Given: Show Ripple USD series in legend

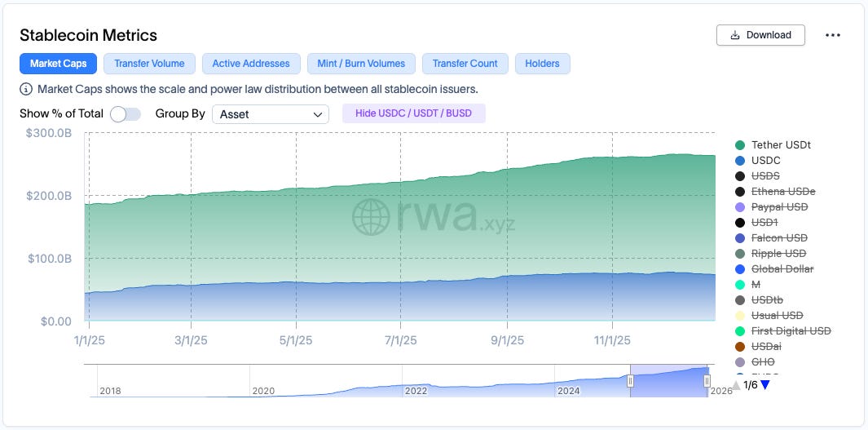Looking at the screenshot, I should [x=770, y=254].
